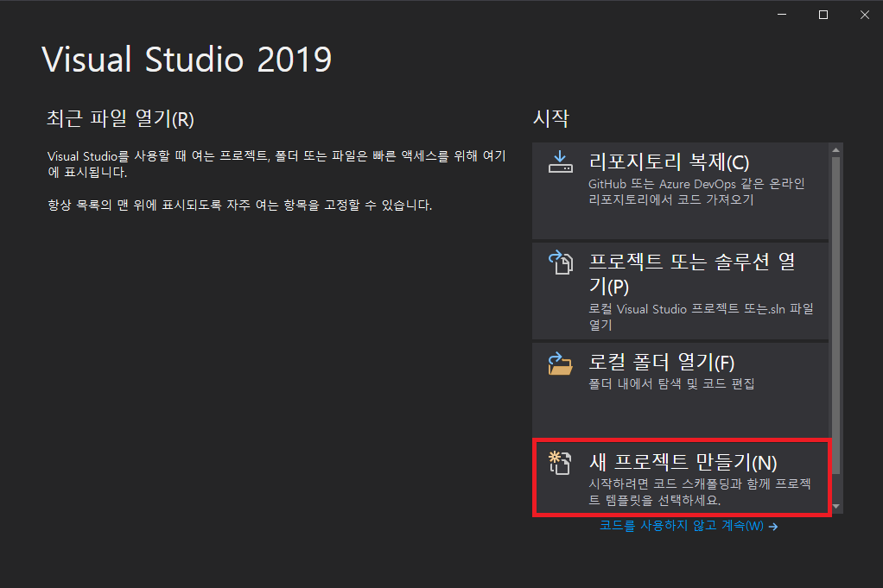Viewport: 883px width, 588px height.
Task: Open 리포지토리 복제(C) option
Action: 680,191
